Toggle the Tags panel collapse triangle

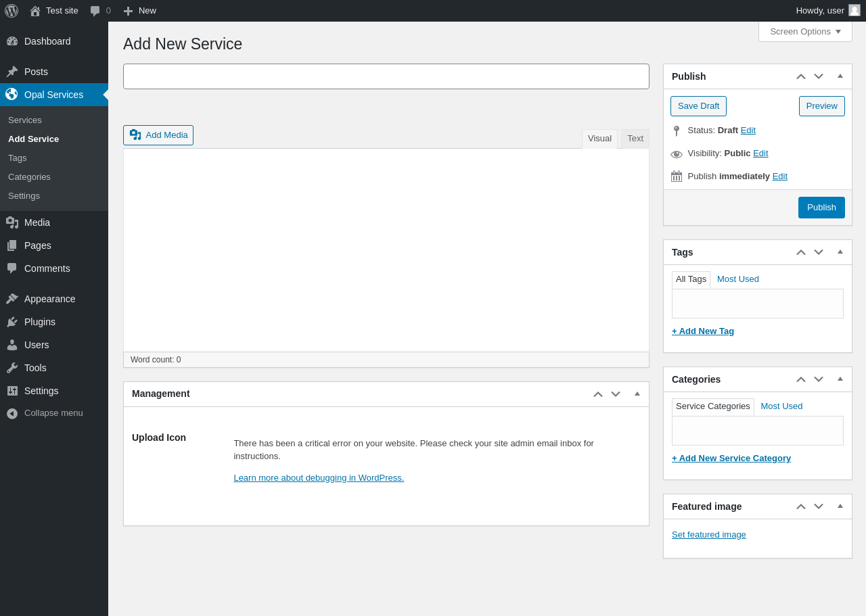840,252
